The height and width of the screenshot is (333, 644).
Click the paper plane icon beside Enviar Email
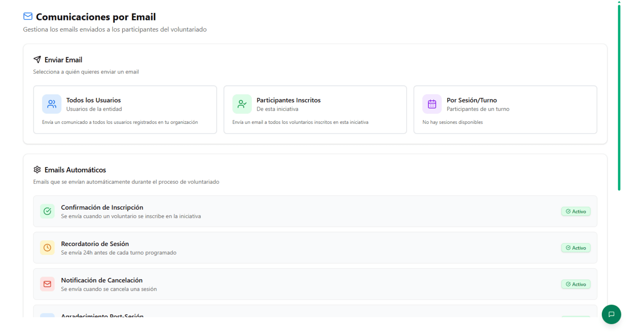click(37, 59)
